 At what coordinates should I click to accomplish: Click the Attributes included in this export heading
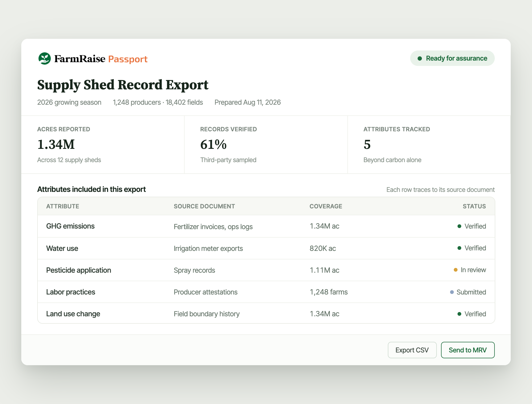click(x=92, y=189)
